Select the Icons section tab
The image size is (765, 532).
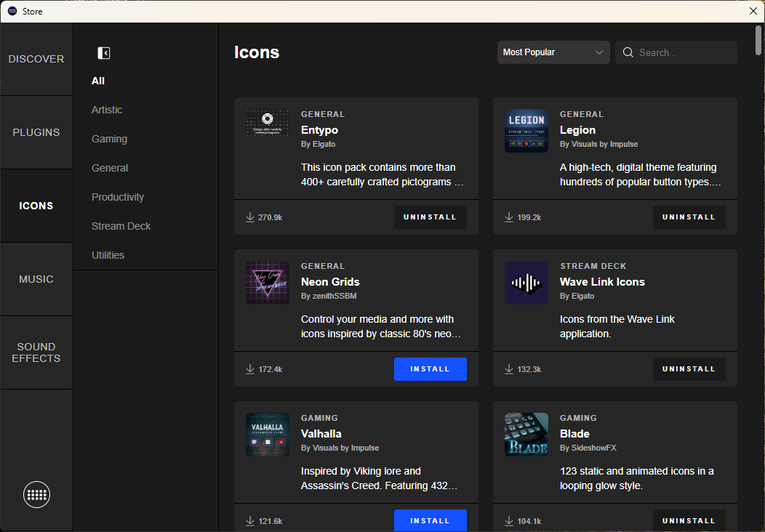tap(36, 206)
